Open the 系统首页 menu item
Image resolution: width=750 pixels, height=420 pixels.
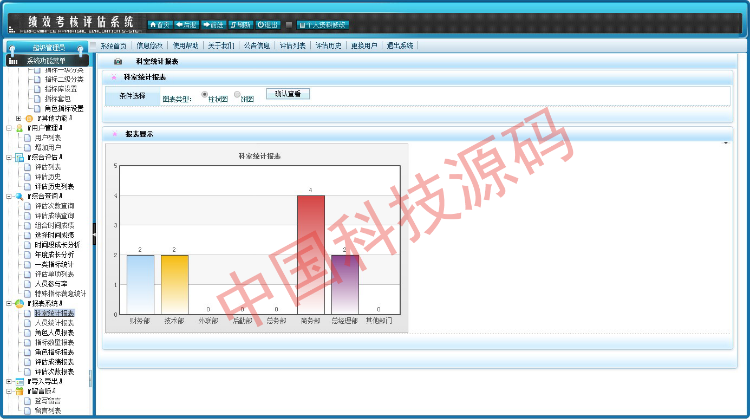pyautogui.click(x=113, y=46)
